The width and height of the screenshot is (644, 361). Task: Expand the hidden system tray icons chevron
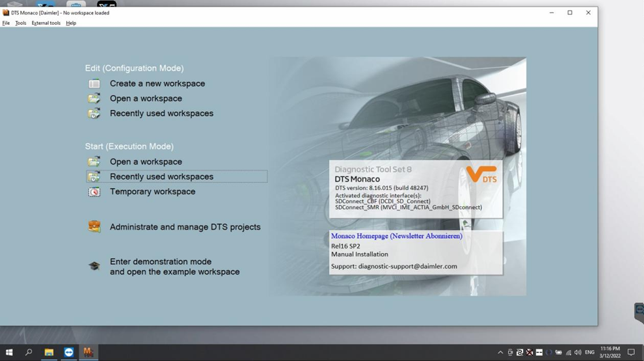(x=500, y=353)
